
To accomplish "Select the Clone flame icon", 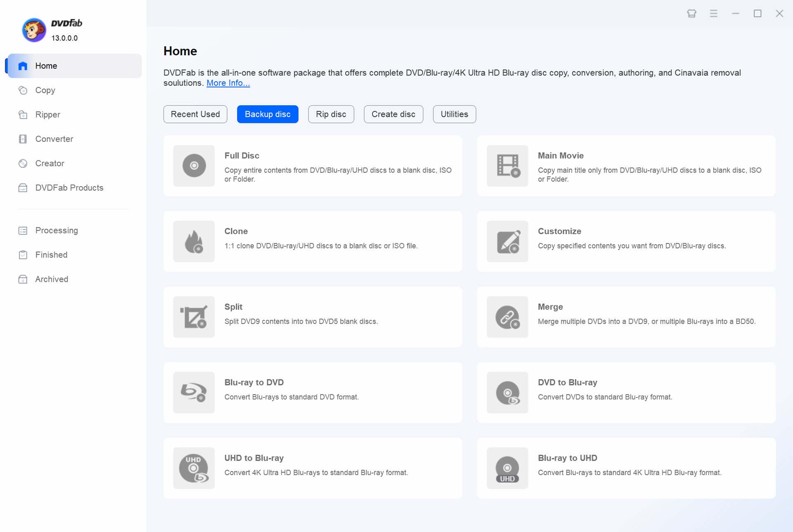I will 194,241.
